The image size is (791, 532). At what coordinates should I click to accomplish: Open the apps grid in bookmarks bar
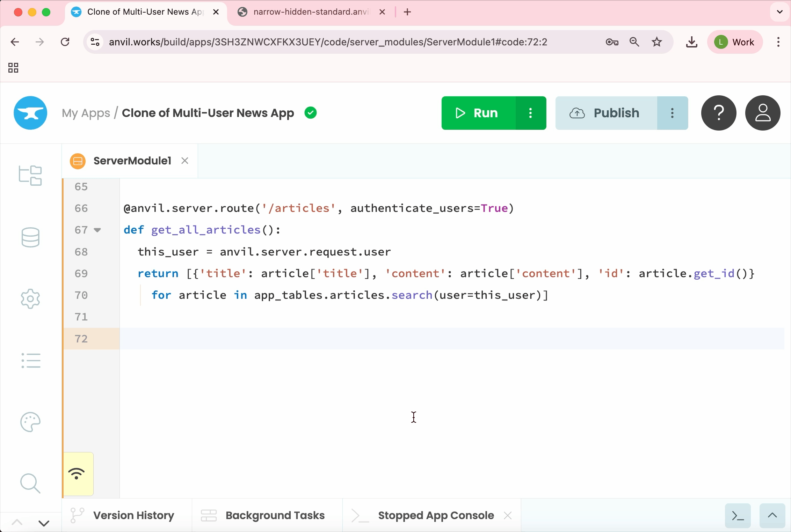13,68
